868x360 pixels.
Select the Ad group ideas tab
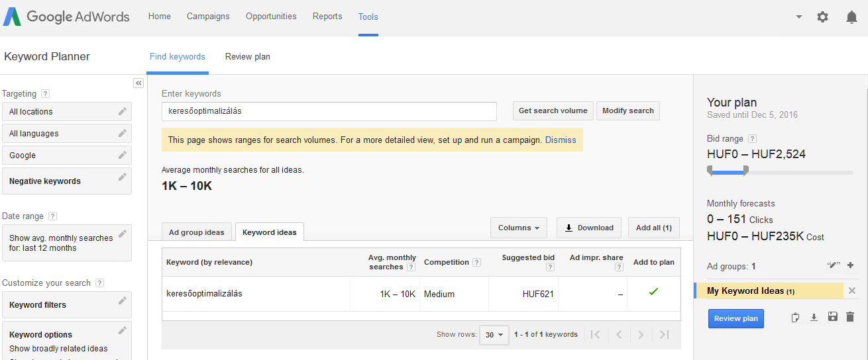197,232
